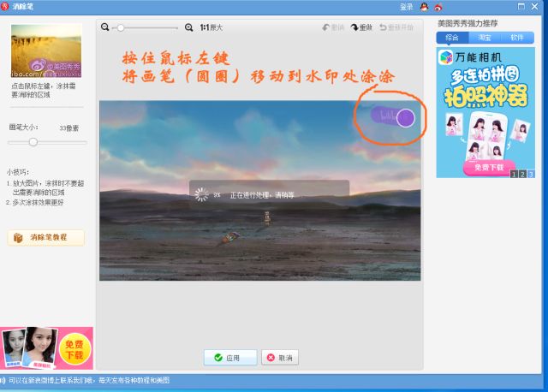Click the 33像素 brush size value
Image resolution: width=548 pixels, height=392 pixels.
pyautogui.click(x=68, y=128)
